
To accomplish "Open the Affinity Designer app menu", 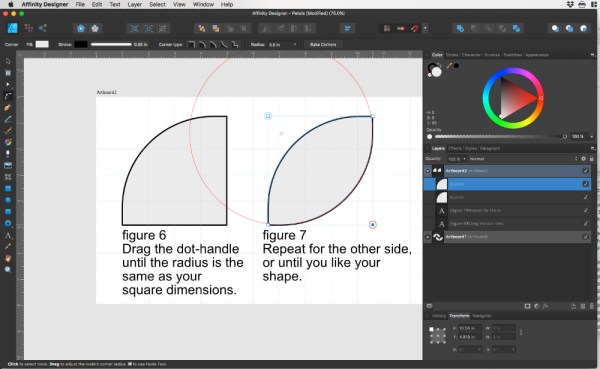I will [45, 4].
